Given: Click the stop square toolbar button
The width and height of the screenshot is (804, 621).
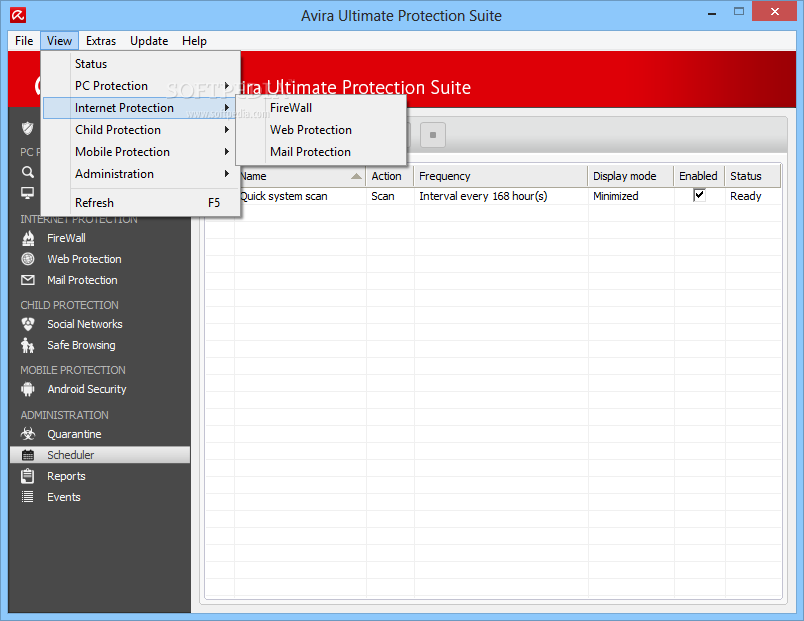Looking at the screenshot, I should pos(433,135).
